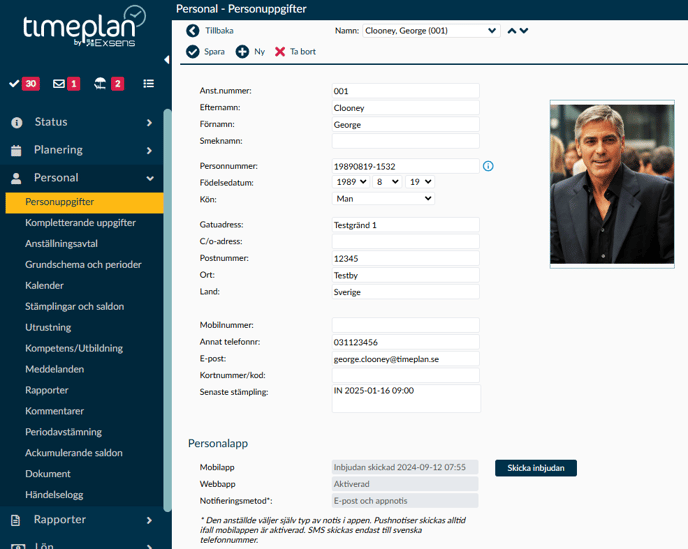The image size is (688, 549).
Task: Click the Mobilnummer input field
Action: pos(405,325)
